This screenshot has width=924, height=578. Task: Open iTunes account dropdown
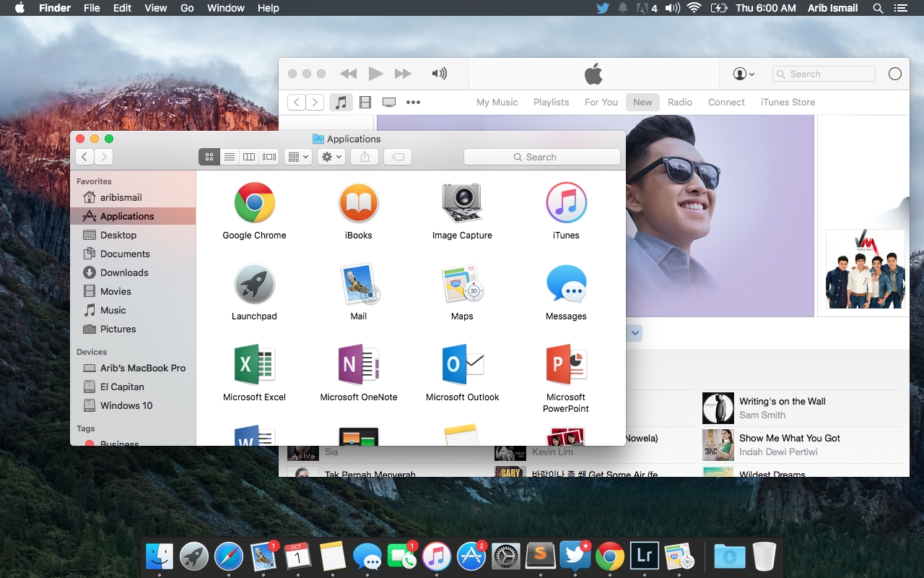pos(744,74)
